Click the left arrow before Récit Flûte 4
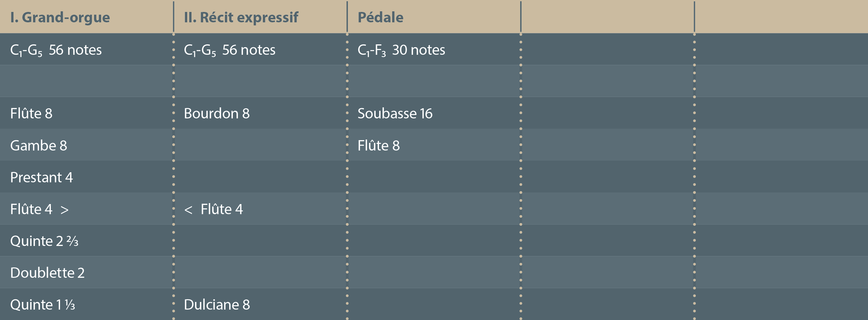Image resolution: width=868 pixels, height=320 pixels. click(188, 210)
